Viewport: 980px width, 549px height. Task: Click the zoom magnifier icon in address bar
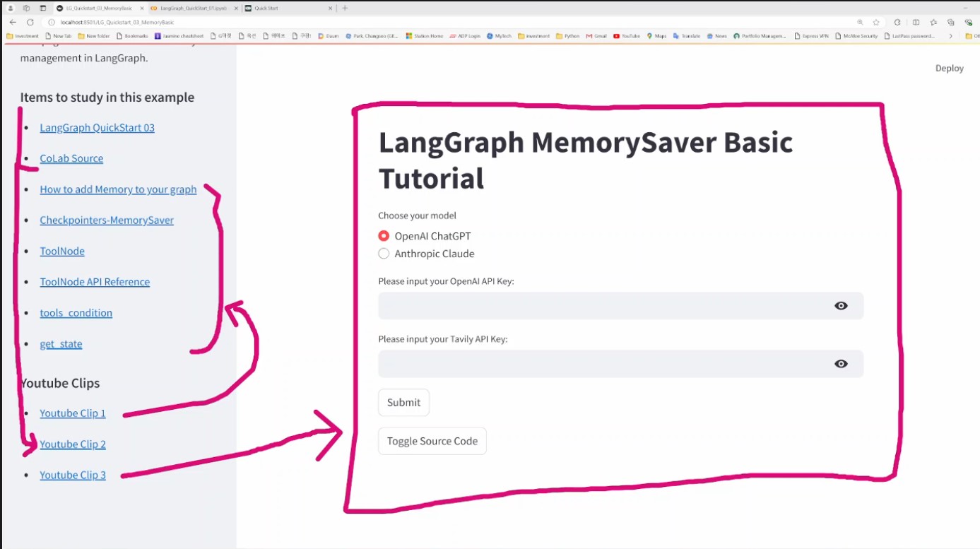coord(860,22)
